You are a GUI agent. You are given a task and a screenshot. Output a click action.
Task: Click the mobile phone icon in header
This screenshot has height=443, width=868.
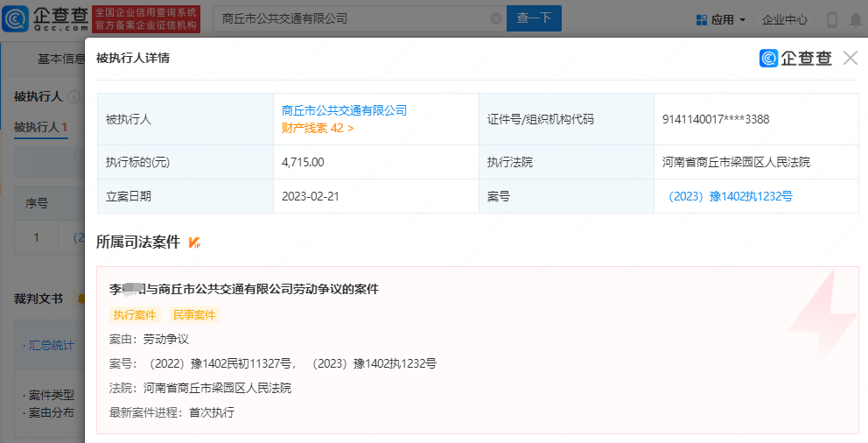[x=831, y=19]
